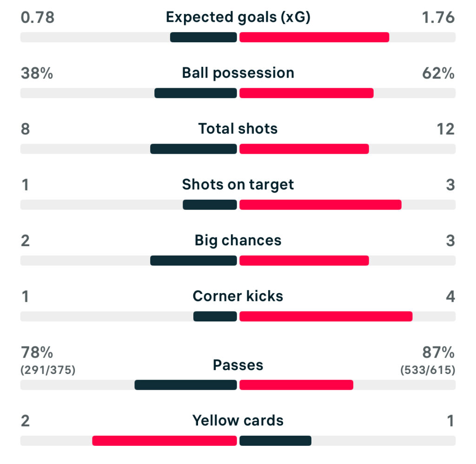Select the (533/615) pass count text
This screenshot has width=476, height=464.
428,370
